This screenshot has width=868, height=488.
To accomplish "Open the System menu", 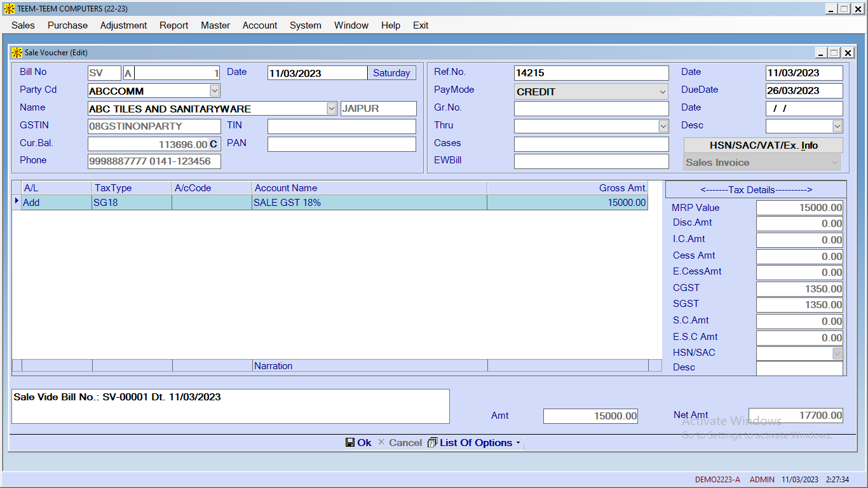I will click(x=306, y=25).
